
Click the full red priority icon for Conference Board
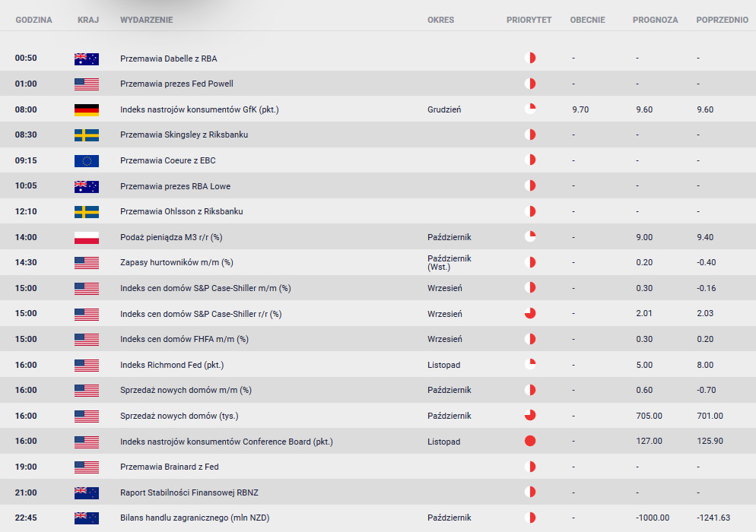[530, 441]
